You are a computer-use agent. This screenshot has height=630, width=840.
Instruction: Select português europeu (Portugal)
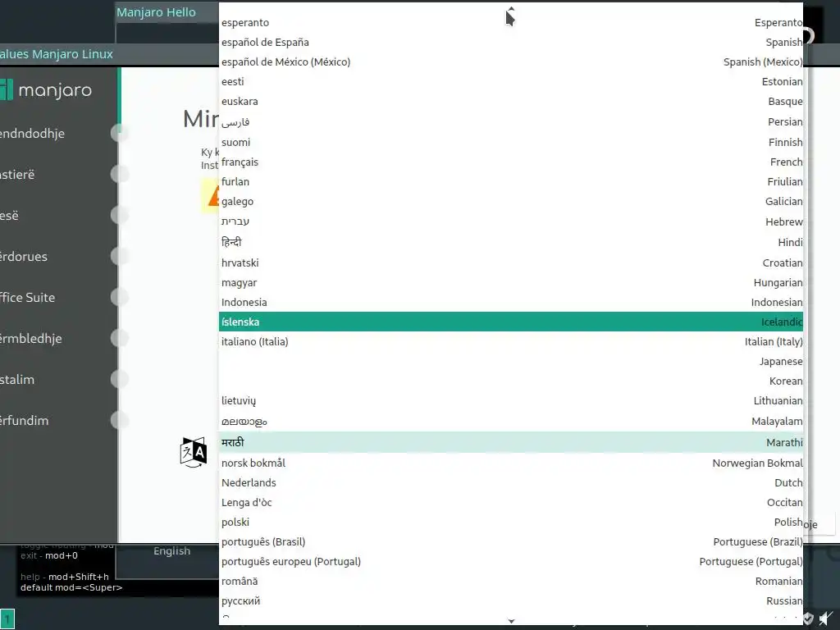[511, 562]
